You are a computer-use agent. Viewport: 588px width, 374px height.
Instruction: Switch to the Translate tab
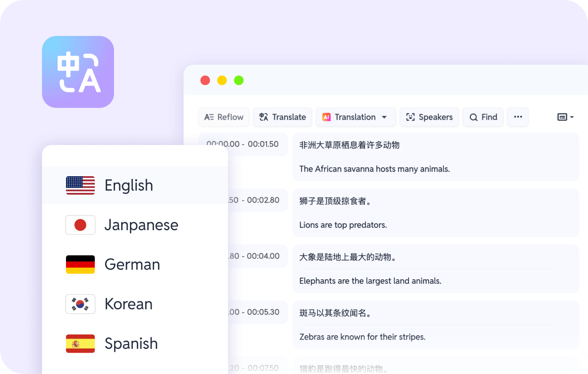282,117
